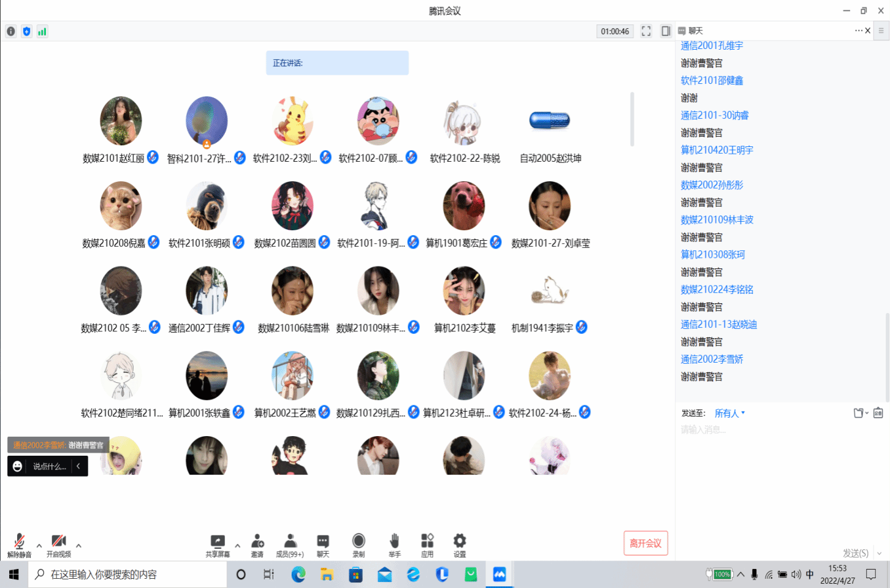Screen dimensions: 890x588
Task: Open the chat file send icon
Action: coord(859,413)
